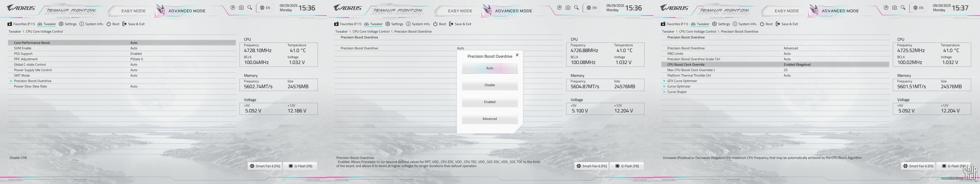Click Smart Fan 6 fan icon, middle screen
980x184 pixels.
(579, 166)
